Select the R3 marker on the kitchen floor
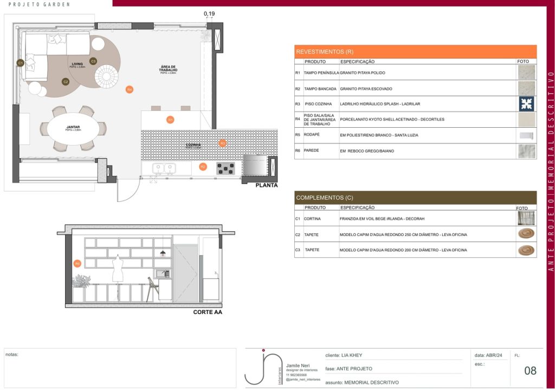Screen dimensions: 555x392 pyautogui.click(x=222, y=143)
